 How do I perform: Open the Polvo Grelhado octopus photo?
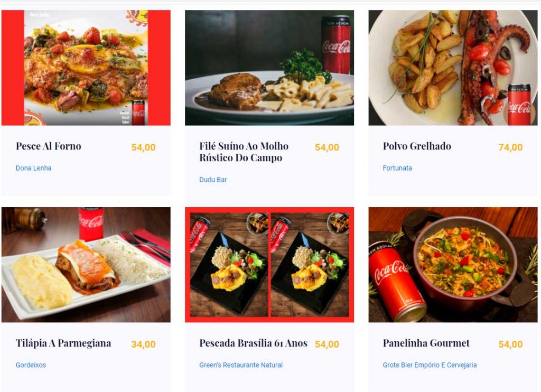point(453,68)
